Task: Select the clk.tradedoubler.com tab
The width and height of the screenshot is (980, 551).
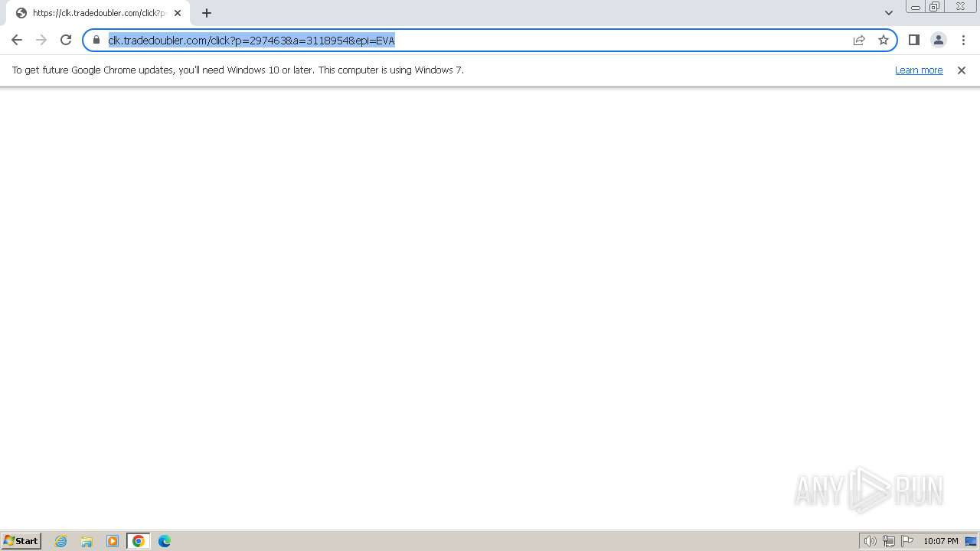Action: [x=98, y=13]
